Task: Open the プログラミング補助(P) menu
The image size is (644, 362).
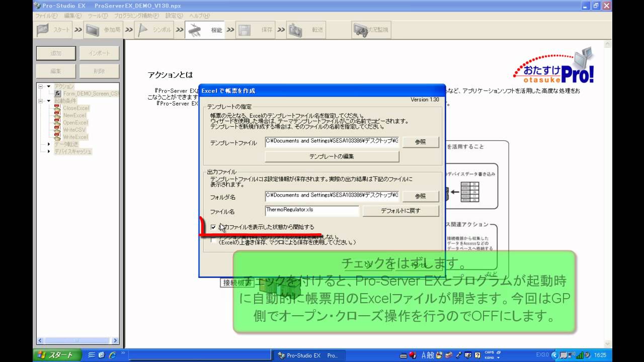Action: [x=136, y=16]
